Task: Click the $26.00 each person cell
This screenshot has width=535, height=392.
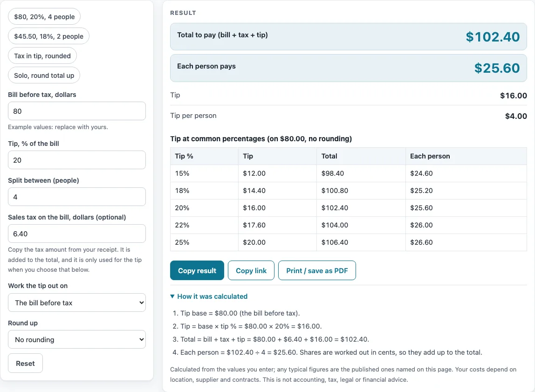Action: point(466,225)
